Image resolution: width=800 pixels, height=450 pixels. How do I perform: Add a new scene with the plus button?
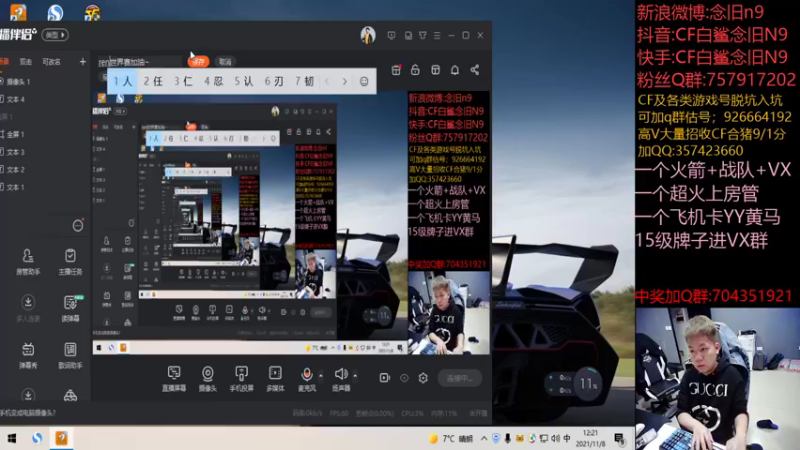point(83,62)
